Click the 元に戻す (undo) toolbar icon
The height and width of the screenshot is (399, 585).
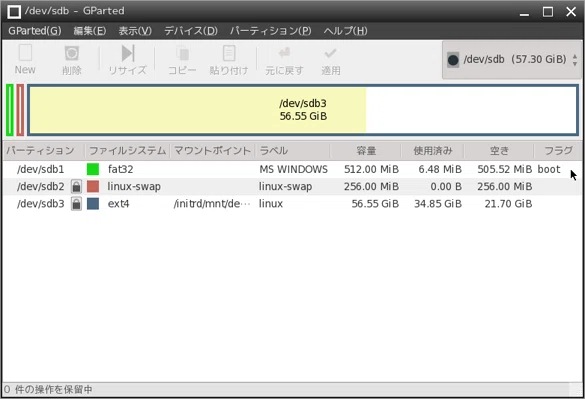(284, 53)
